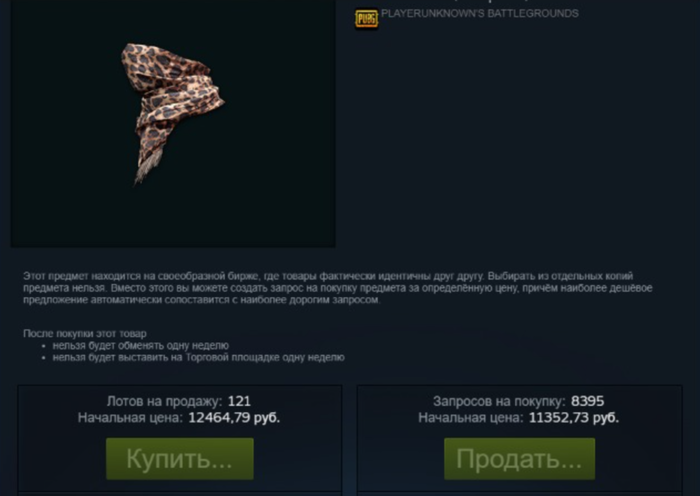Select the Запросов на покупку label
This screenshot has width=700, height=496.
[x=499, y=401]
